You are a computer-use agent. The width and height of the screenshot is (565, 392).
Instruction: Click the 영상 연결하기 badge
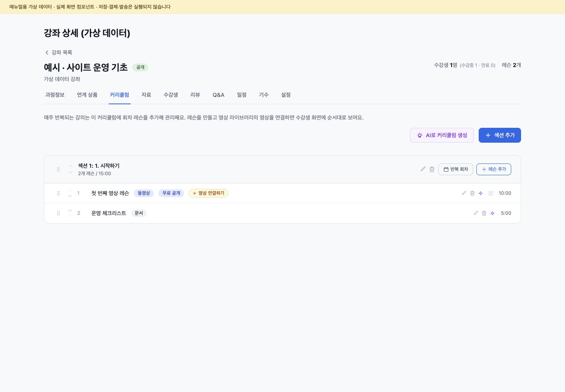point(208,193)
